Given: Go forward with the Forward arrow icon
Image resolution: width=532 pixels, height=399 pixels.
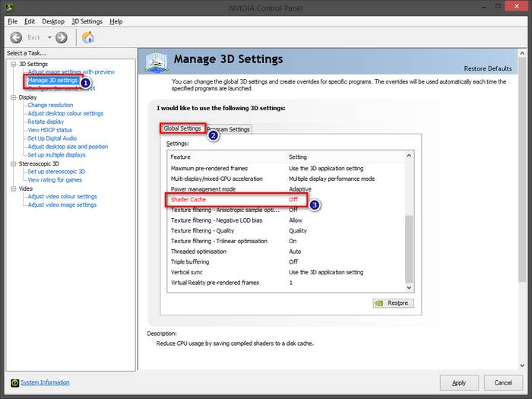Looking at the screenshot, I should coord(62,38).
